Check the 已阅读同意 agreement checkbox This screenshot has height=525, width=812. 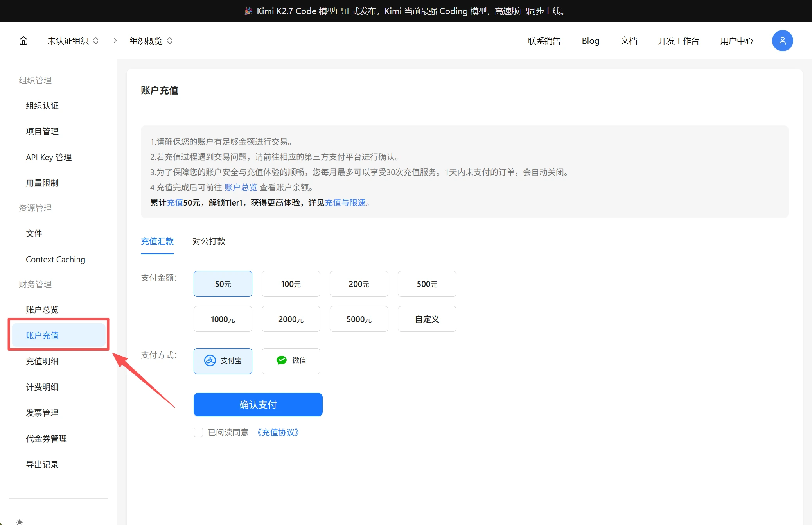(x=198, y=432)
